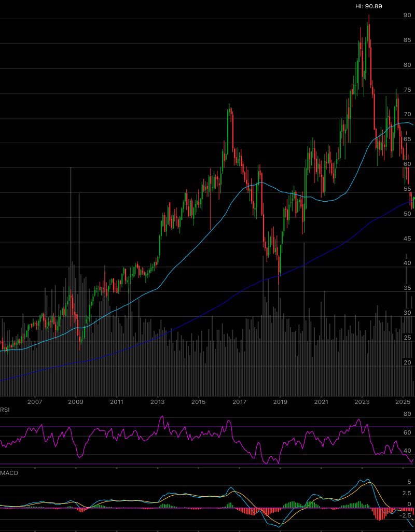Select the 2009 year label on time axis

[x=76, y=402]
